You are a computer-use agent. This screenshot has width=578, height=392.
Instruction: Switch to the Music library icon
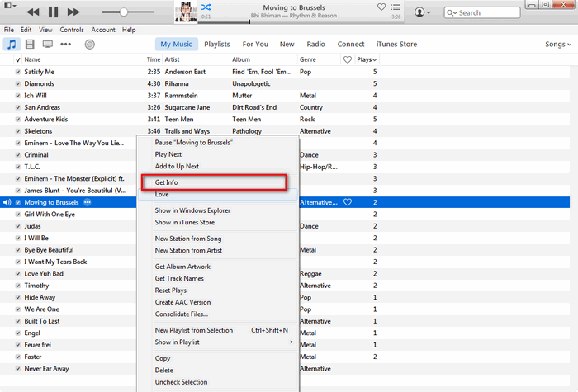(x=12, y=45)
